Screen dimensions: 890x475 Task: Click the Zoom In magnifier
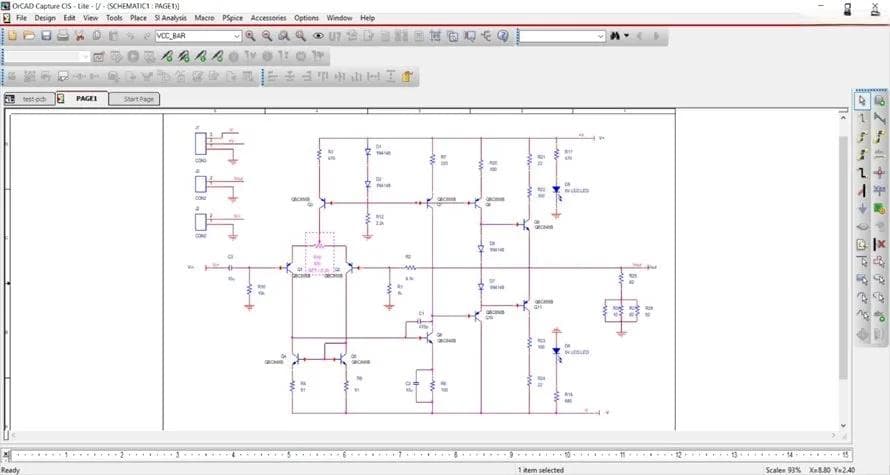(x=250, y=36)
